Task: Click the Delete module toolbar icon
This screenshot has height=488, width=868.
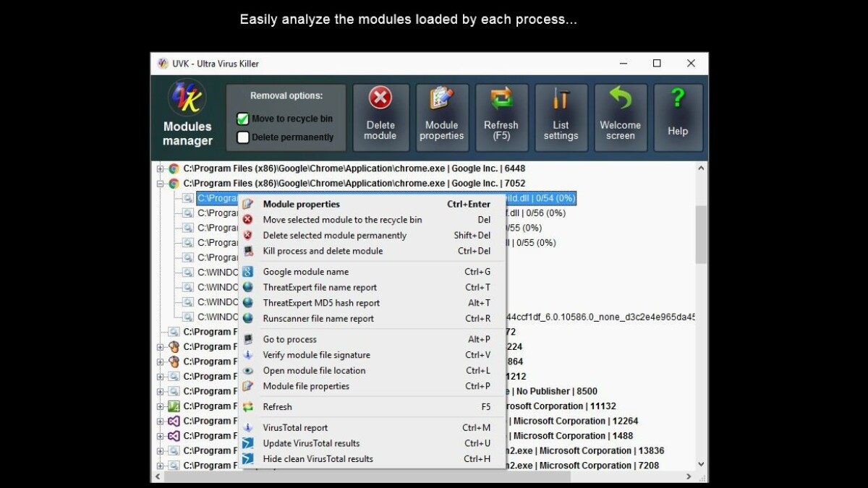Action: (x=380, y=117)
